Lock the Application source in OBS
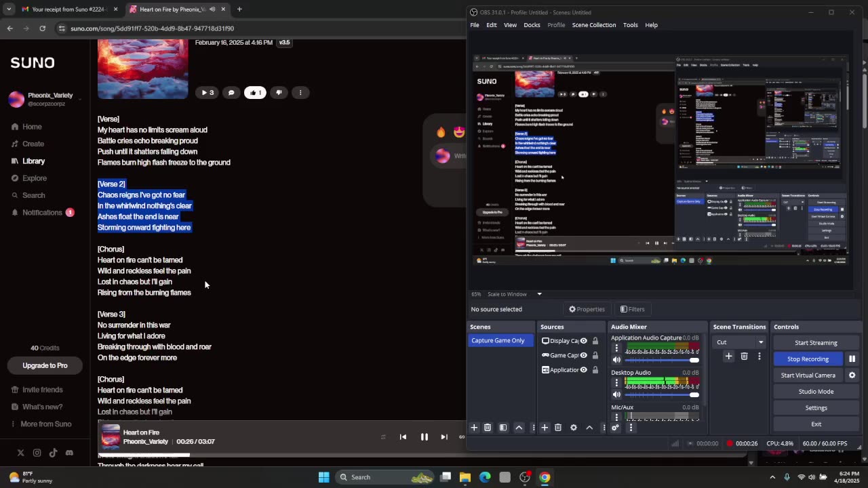 [x=595, y=370]
